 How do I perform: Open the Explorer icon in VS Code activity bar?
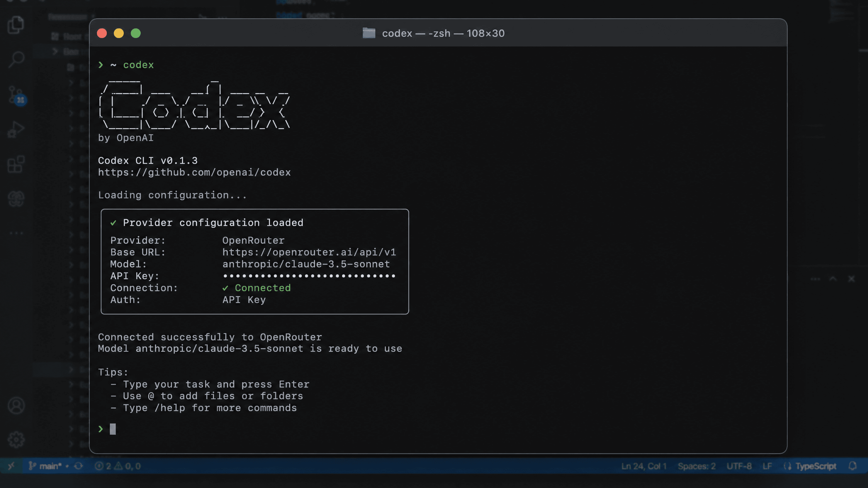(16, 25)
